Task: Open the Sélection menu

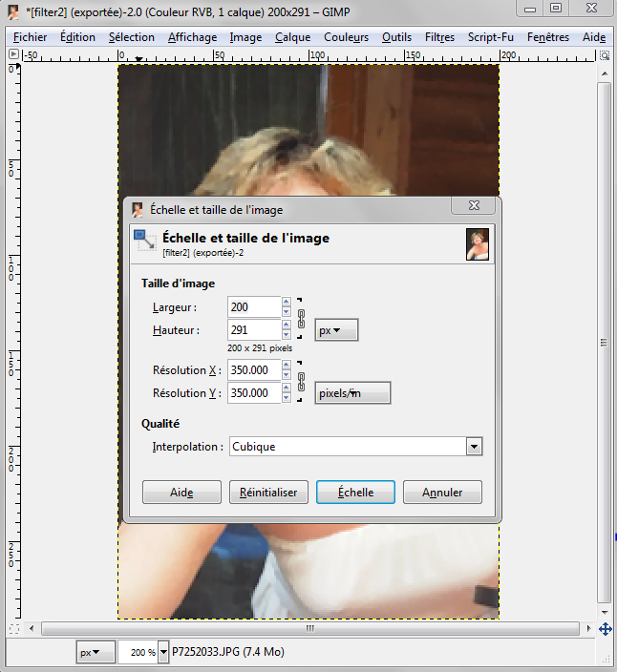Action: [131, 38]
